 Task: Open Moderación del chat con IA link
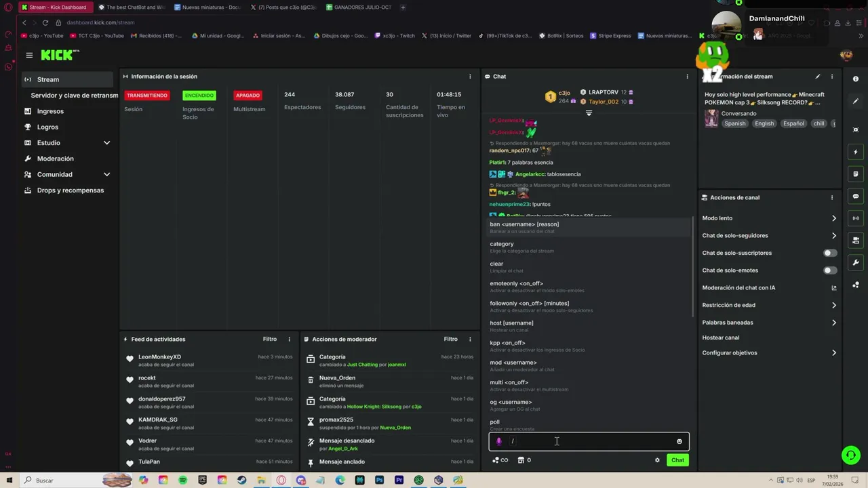(769, 288)
